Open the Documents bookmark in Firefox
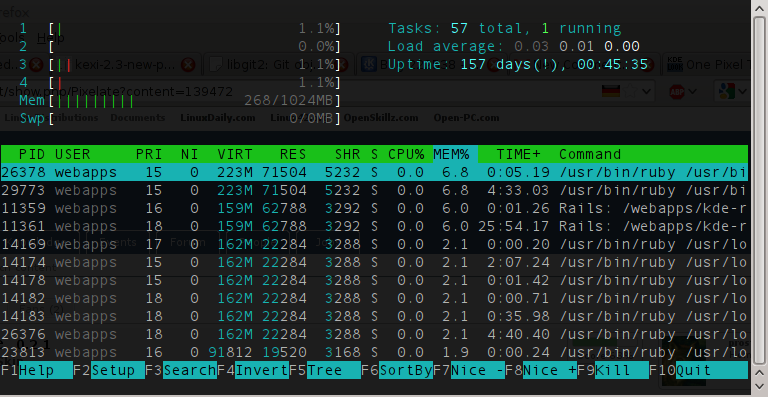Screen dimensions: 768x397 point(138,118)
